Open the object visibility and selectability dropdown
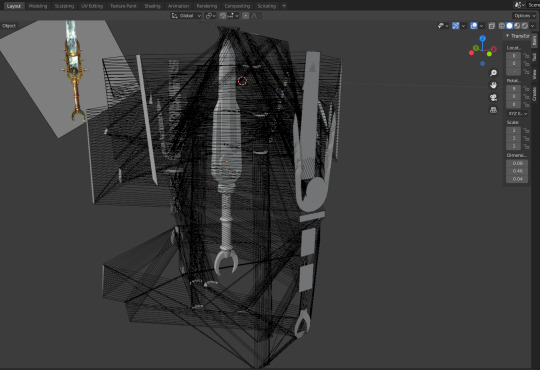Screen dimensions: 540x370 tap(443, 26)
